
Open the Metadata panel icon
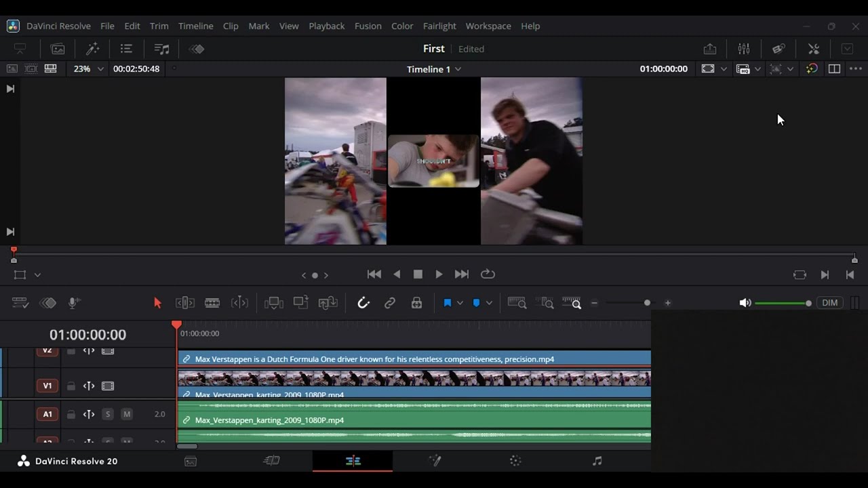[x=778, y=49]
